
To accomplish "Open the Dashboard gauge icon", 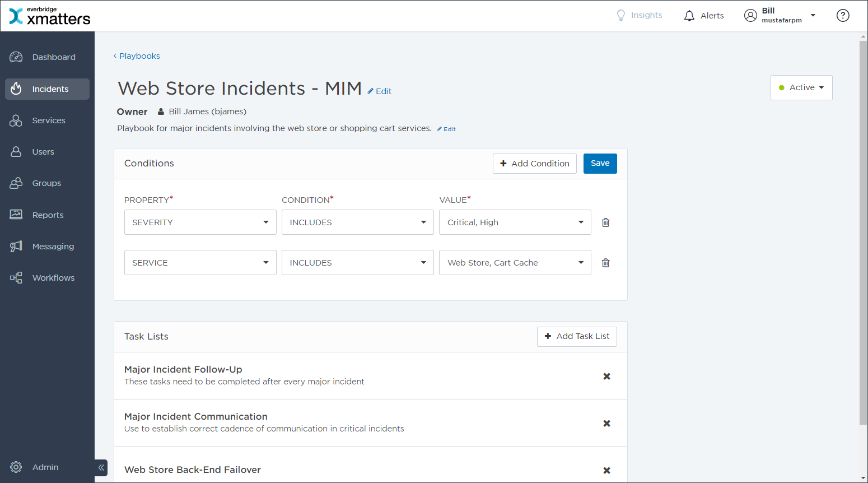I will tap(16, 57).
